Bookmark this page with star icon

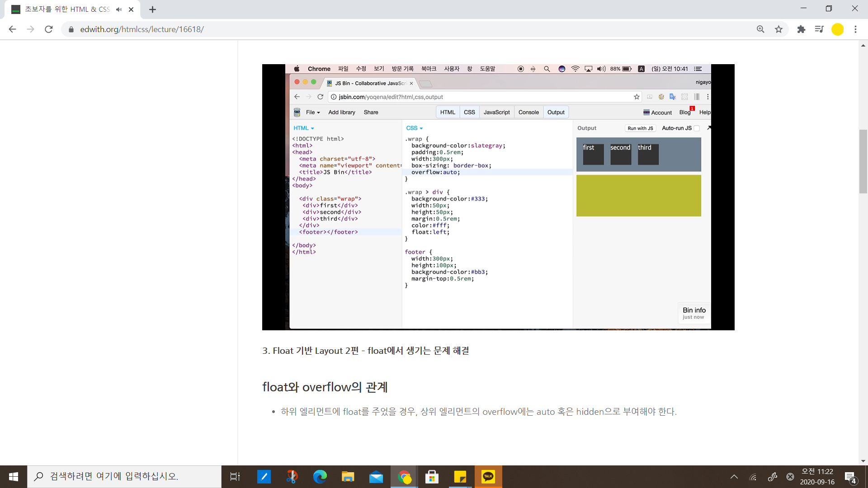point(778,29)
